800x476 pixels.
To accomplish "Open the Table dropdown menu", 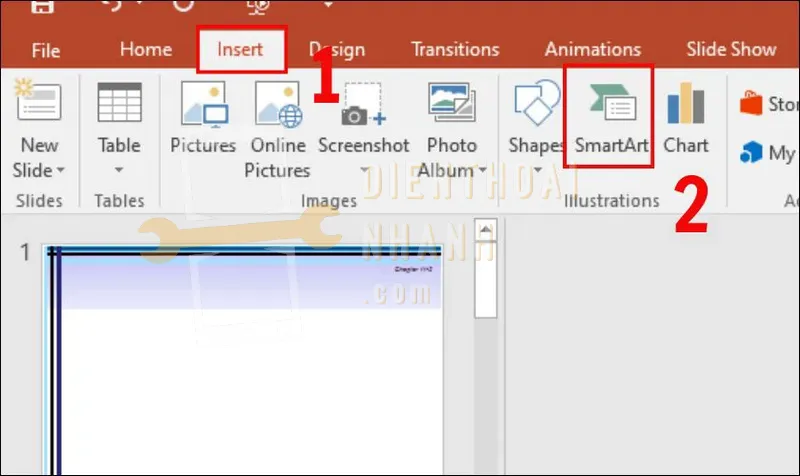I will click(119, 169).
